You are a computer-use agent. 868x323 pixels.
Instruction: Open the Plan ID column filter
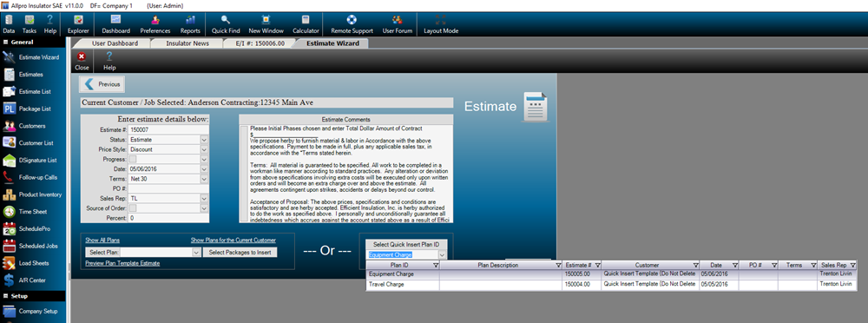pos(436,266)
